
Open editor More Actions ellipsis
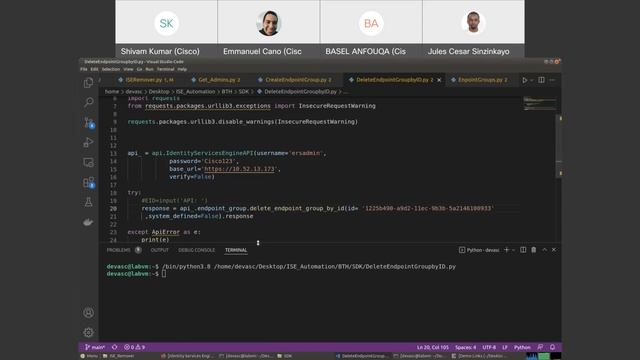[552, 80]
